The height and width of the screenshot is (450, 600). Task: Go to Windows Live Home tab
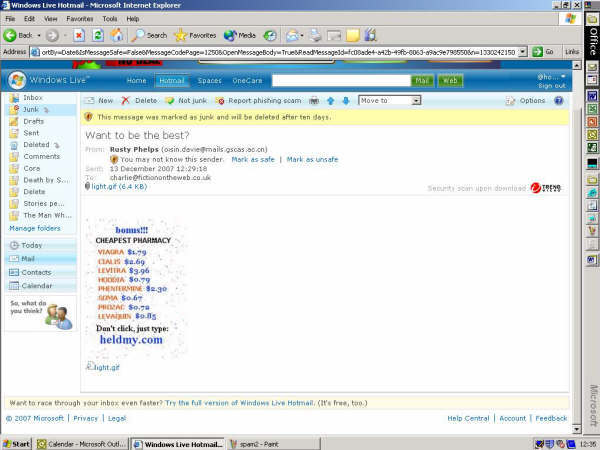point(136,80)
